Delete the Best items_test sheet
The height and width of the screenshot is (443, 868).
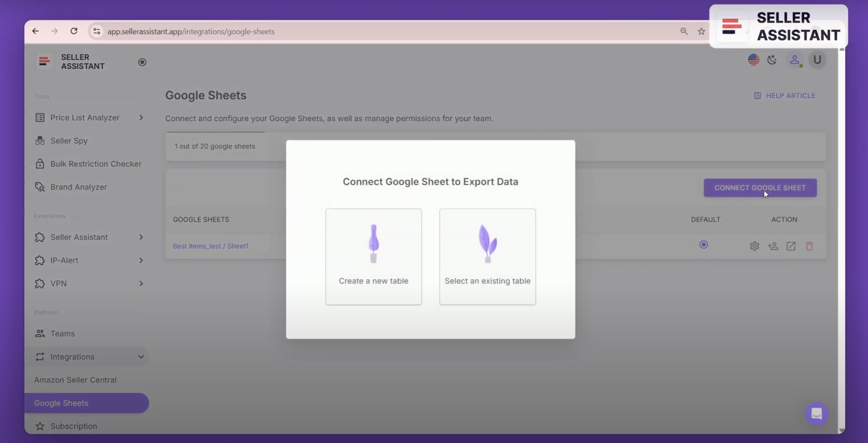click(x=809, y=246)
